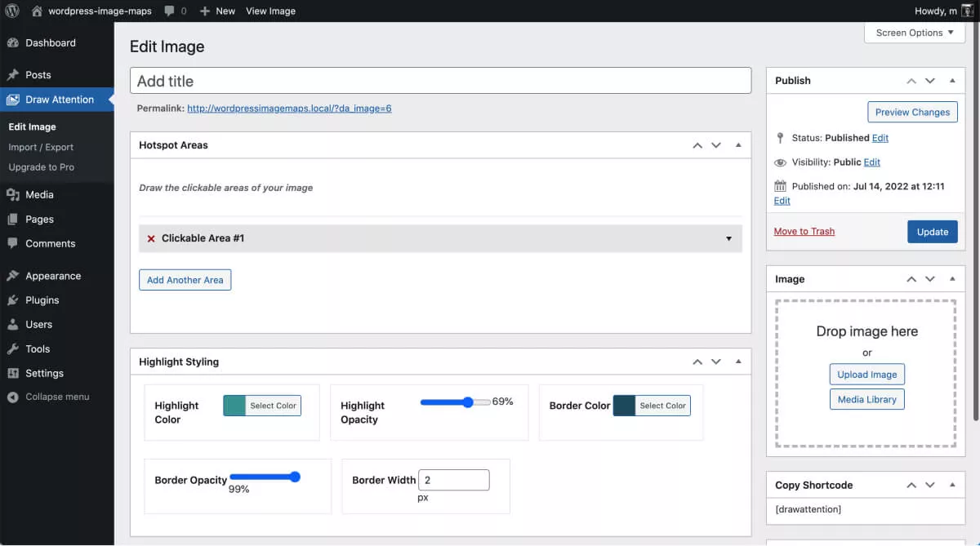The image size is (980, 546).
Task: Go to Media library in sidebar
Action: point(39,194)
